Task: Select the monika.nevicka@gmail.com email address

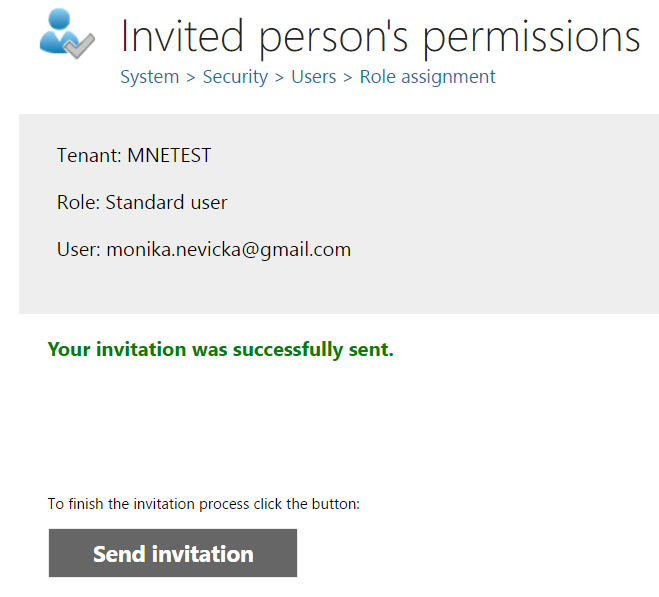Action: click(x=229, y=249)
